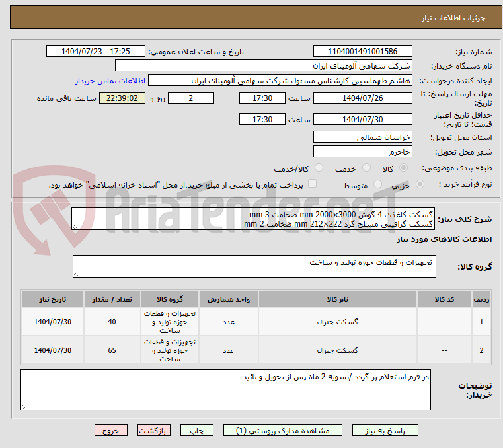Click the response deadline date 1404/07/26 field
Screen dimensions: 503x448
click(362, 98)
